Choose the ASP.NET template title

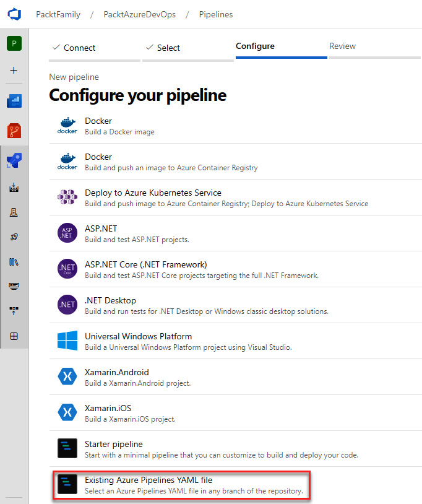(x=101, y=228)
